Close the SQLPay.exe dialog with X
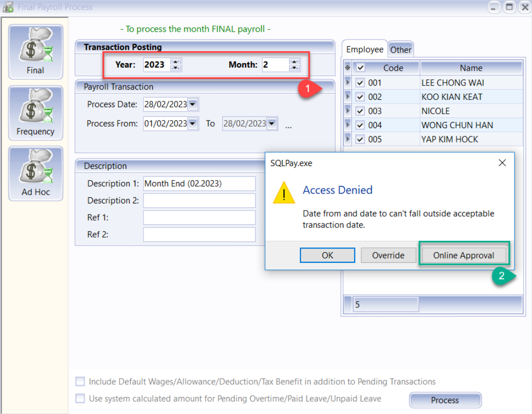The width and height of the screenshot is (532, 414). pyautogui.click(x=502, y=163)
